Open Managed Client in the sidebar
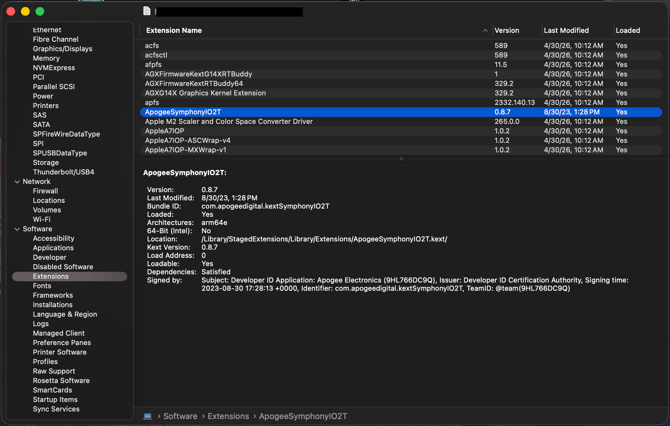Image resolution: width=670 pixels, height=426 pixels. 59,333
